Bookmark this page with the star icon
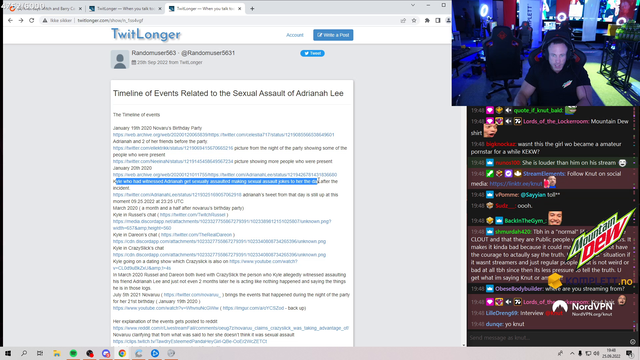 [414, 20]
